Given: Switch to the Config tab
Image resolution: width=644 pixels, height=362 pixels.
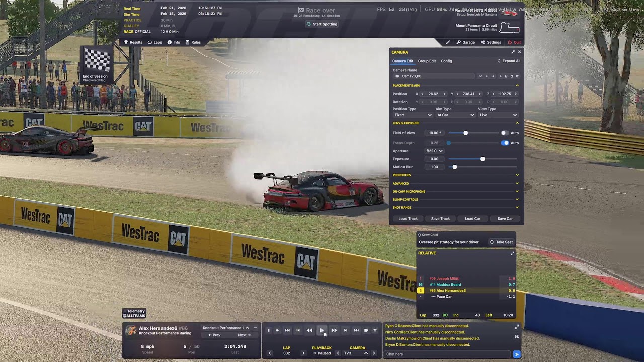Looking at the screenshot, I should click(446, 61).
